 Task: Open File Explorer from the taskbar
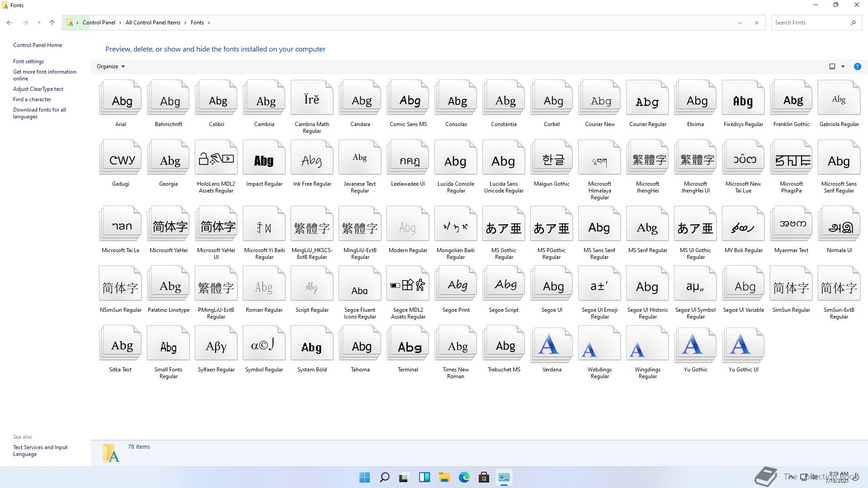[x=444, y=477]
